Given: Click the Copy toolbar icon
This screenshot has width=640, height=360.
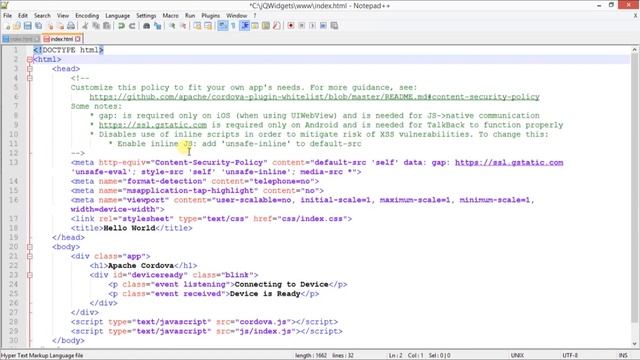Looking at the screenshot, I should click(96, 26).
